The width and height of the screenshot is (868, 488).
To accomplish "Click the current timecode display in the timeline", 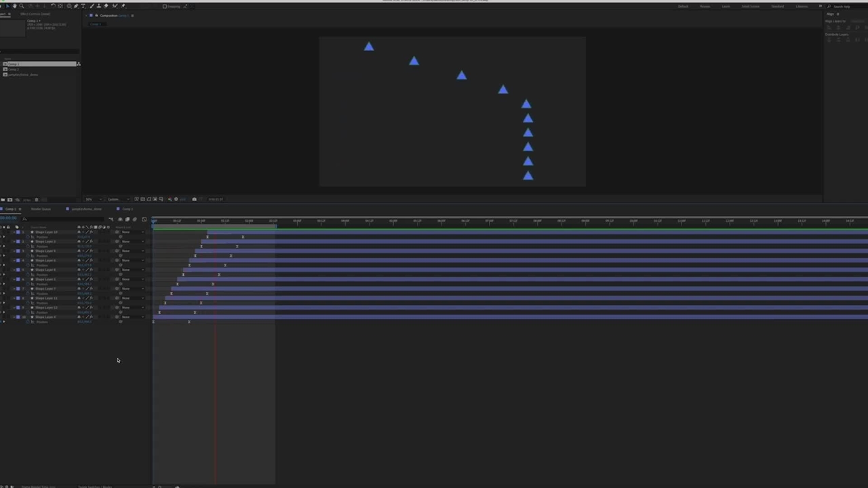I will coord(8,218).
